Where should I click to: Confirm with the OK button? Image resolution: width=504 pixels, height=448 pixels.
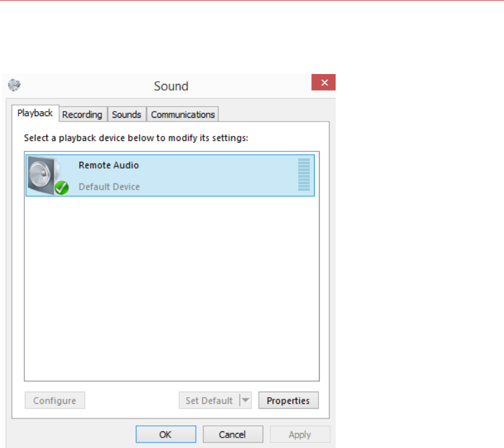pyautogui.click(x=166, y=435)
